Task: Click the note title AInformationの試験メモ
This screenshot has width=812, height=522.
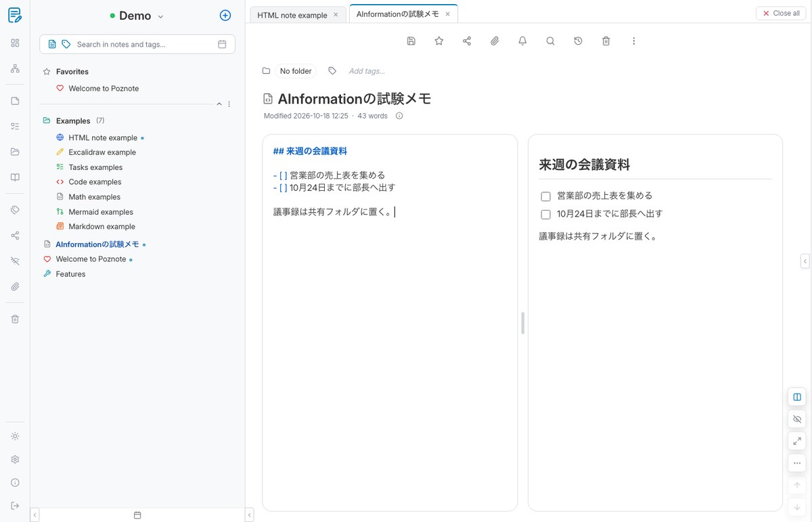Action: [x=355, y=99]
